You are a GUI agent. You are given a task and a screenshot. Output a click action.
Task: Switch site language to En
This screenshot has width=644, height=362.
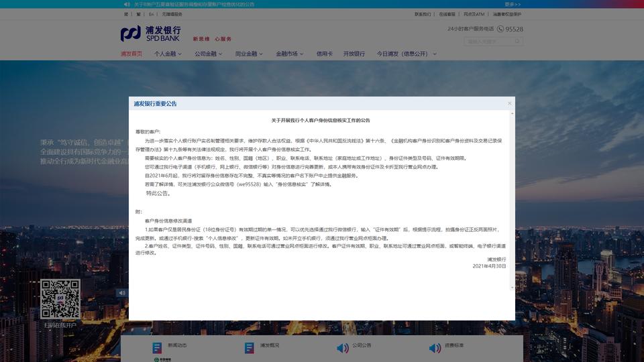[x=151, y=14]
